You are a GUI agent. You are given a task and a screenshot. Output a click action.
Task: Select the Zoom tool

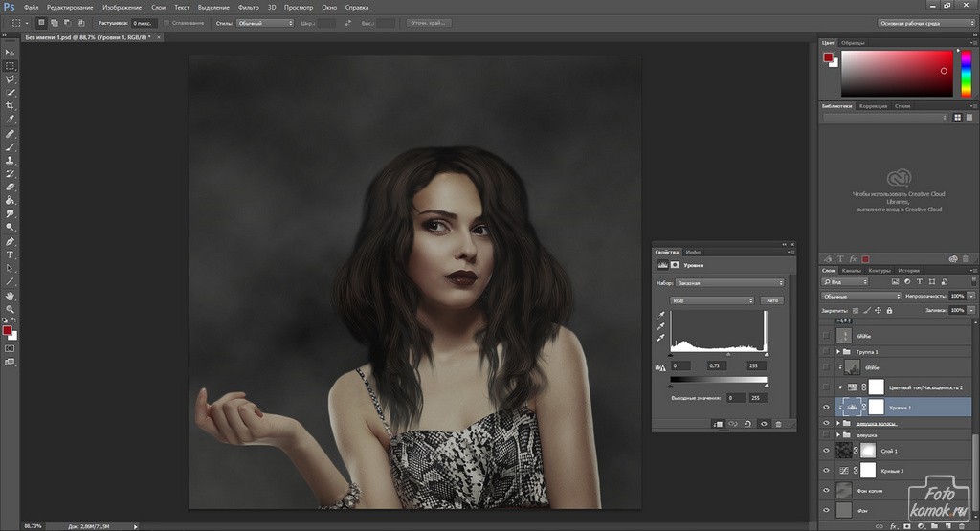(10, 309)
